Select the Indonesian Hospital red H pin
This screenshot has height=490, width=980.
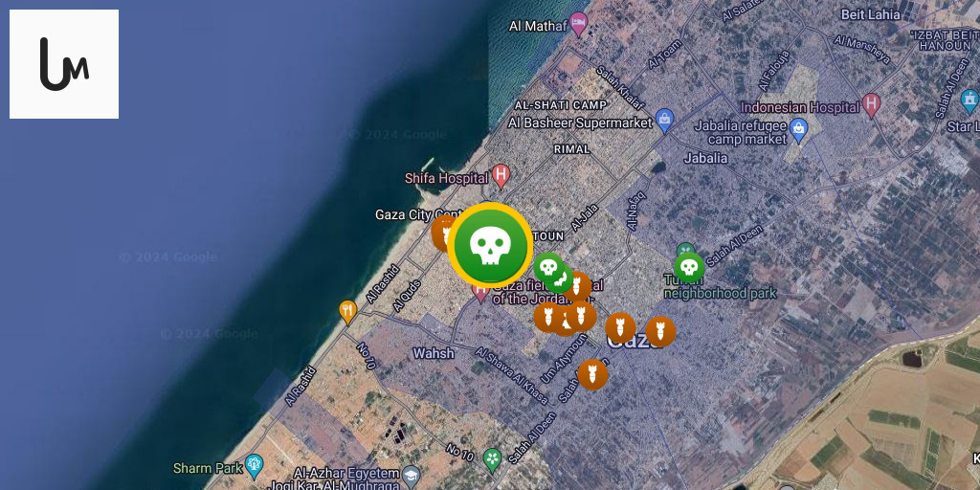(x=871, y=105)
